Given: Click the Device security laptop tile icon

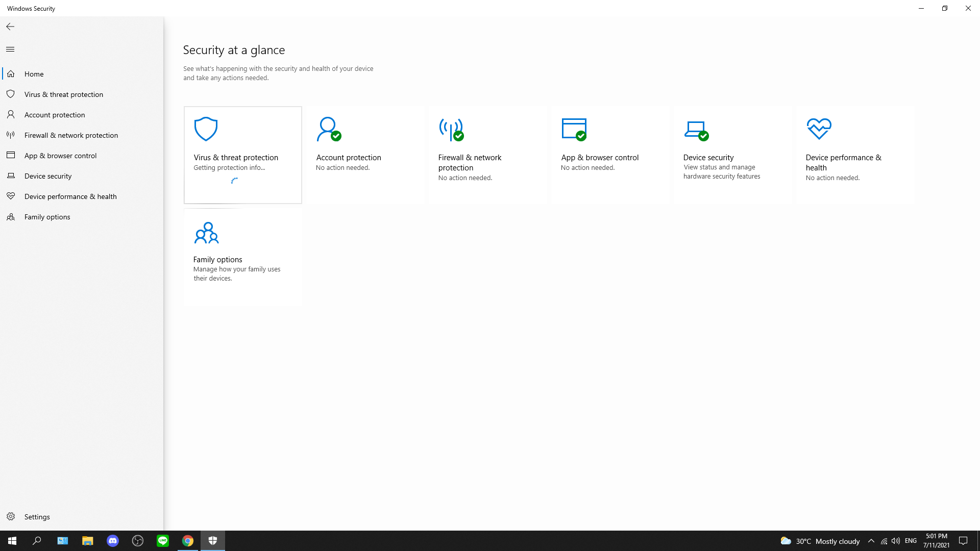Looking at the screenshot, I should (x=696, y=130).
